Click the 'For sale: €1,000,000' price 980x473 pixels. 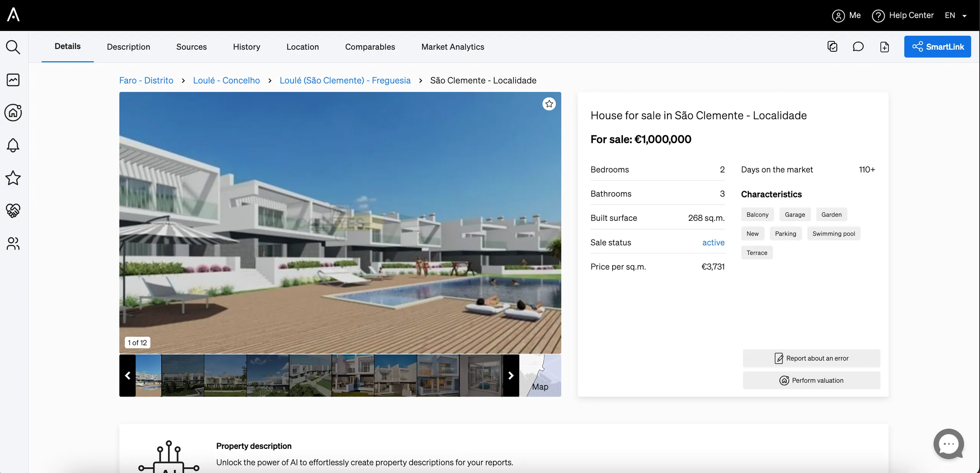[641, 139]
